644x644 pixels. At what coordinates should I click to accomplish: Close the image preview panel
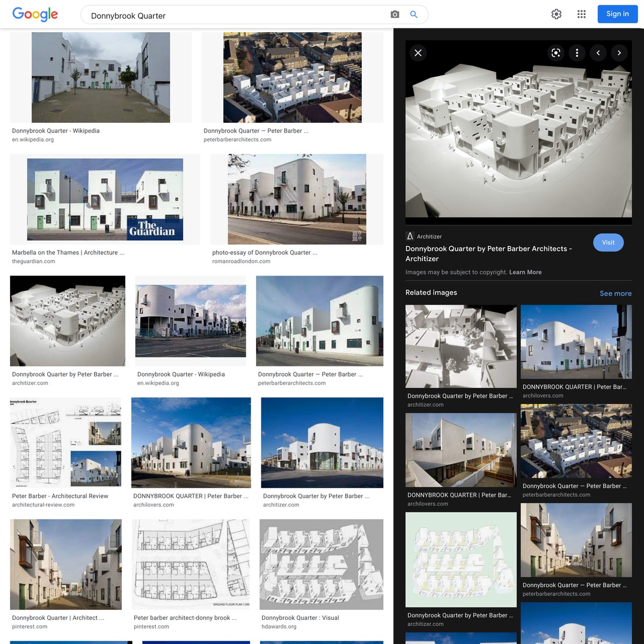[x=418, y=53]
